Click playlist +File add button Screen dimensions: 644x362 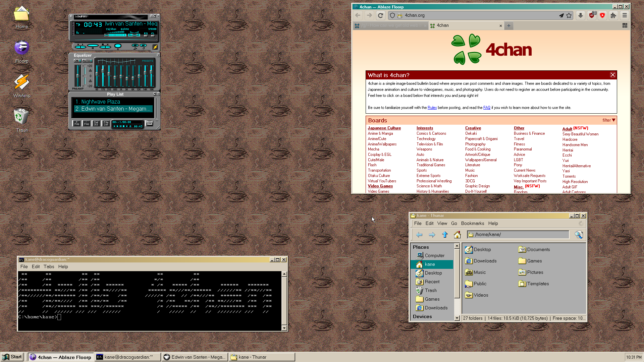(76, 124)
